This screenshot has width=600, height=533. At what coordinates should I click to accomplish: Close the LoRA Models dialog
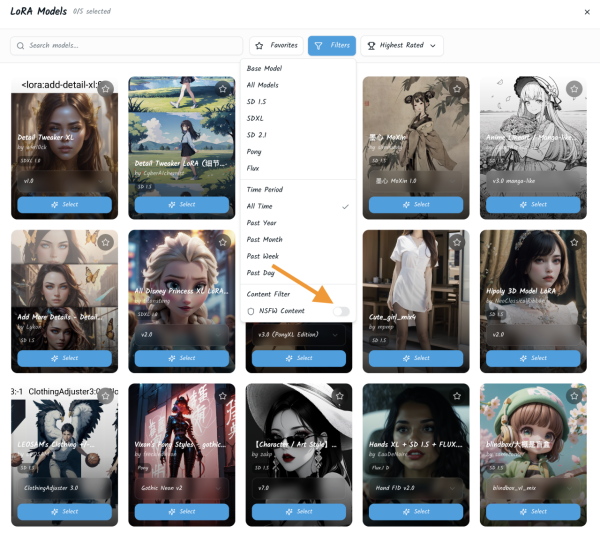pyautogui.click(x=586, y=12)
